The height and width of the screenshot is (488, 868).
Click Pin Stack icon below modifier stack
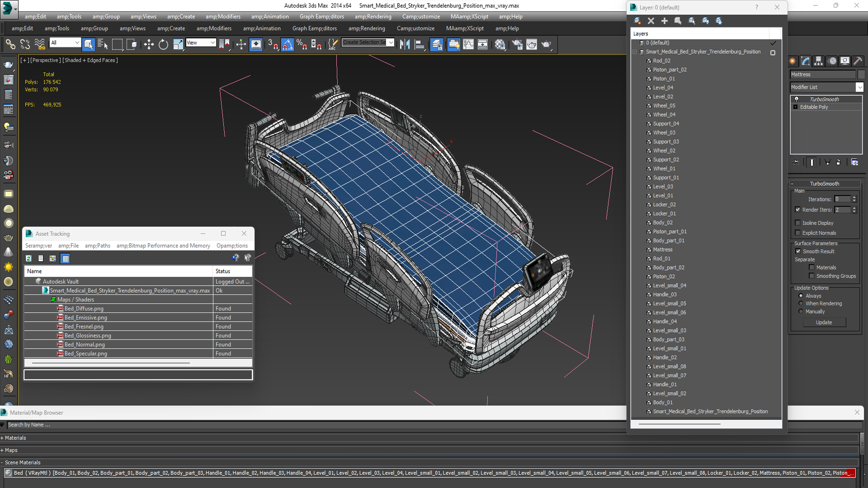(796, 162)
